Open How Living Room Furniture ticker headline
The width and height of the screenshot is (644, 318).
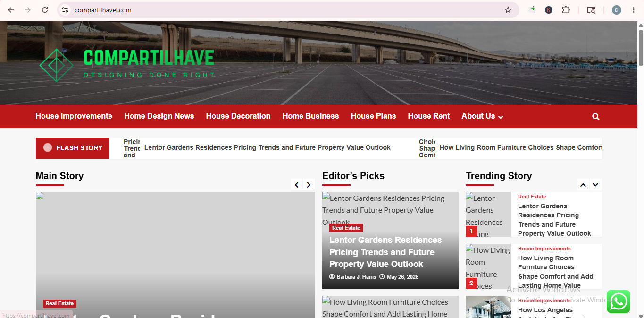pos(521,148)
